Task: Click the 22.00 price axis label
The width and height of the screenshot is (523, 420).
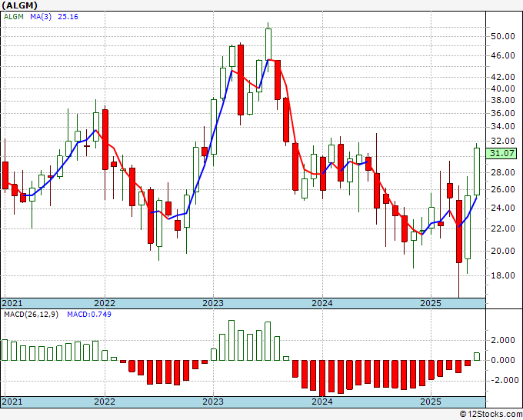Action: (x=503, y=229)
